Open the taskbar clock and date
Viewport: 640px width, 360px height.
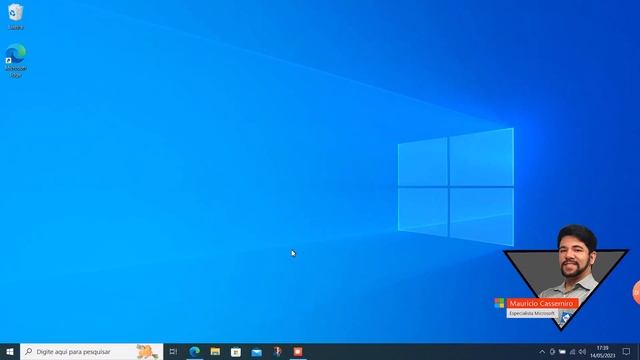[x=602, y=351]
